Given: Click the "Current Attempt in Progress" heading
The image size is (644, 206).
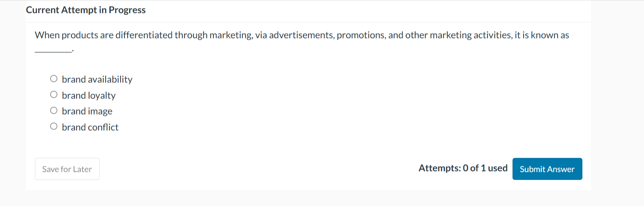Looking at the screenshot, I should [x=86, y=10].
